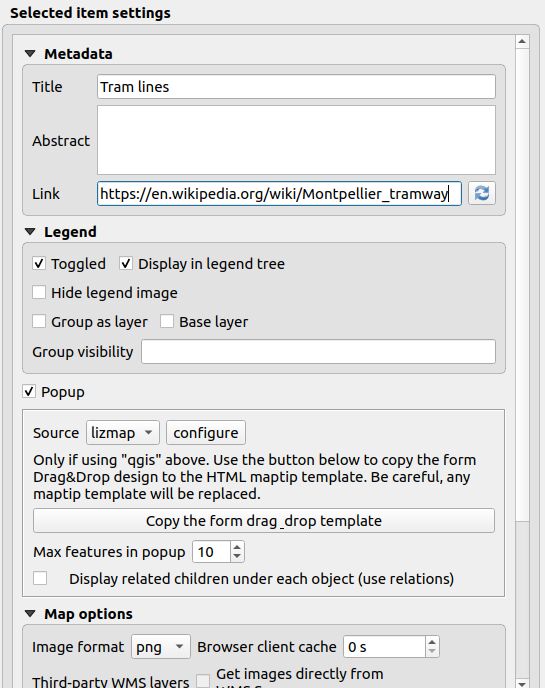Click the Max features in popup number field

[x=212, y=552]
